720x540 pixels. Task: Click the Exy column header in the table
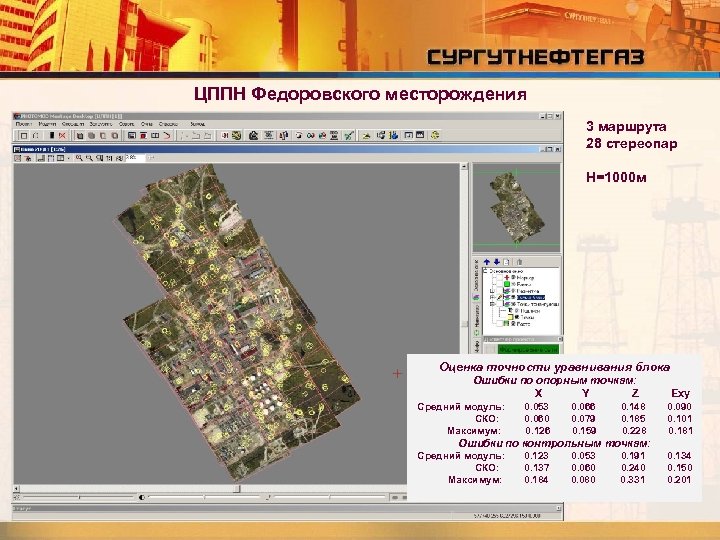pyautogui.click(x=680, y=393)
